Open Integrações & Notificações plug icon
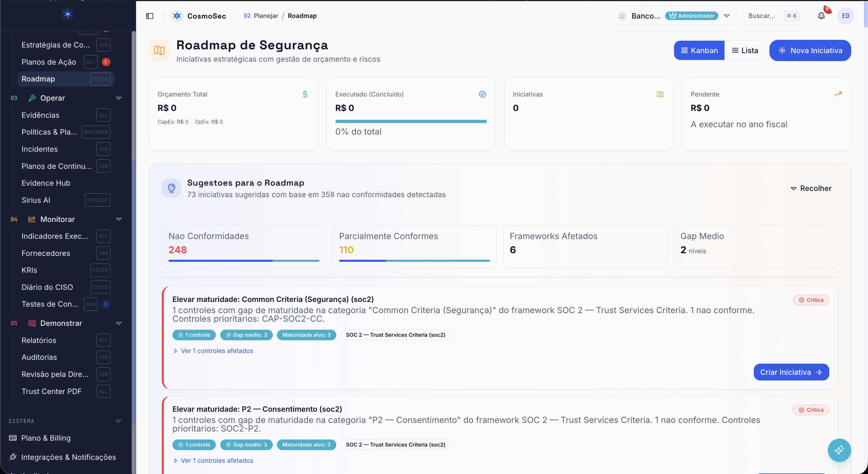This screenshot has width=868, height=474. (13, 457)
